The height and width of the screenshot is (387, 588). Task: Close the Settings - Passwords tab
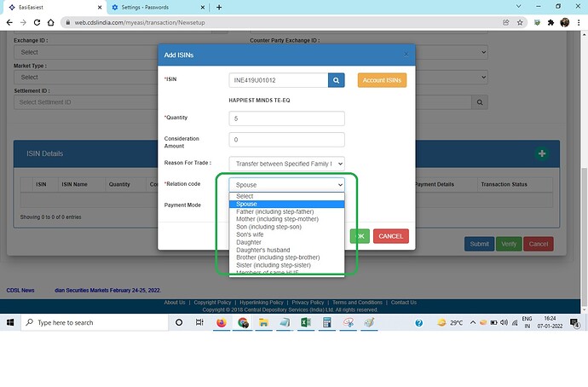pos(203,7)
